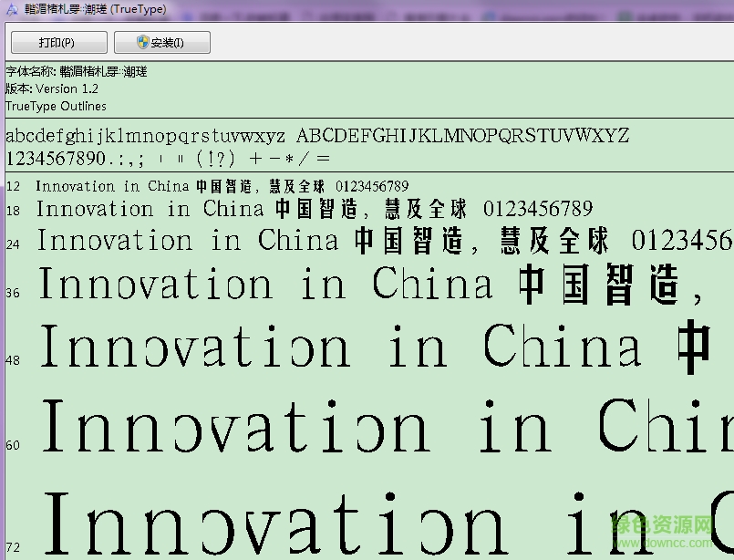The height and width of the screenshot is (560, 734).
Task: Click the printer icon area of 打印 button
Action: (41, 42)
